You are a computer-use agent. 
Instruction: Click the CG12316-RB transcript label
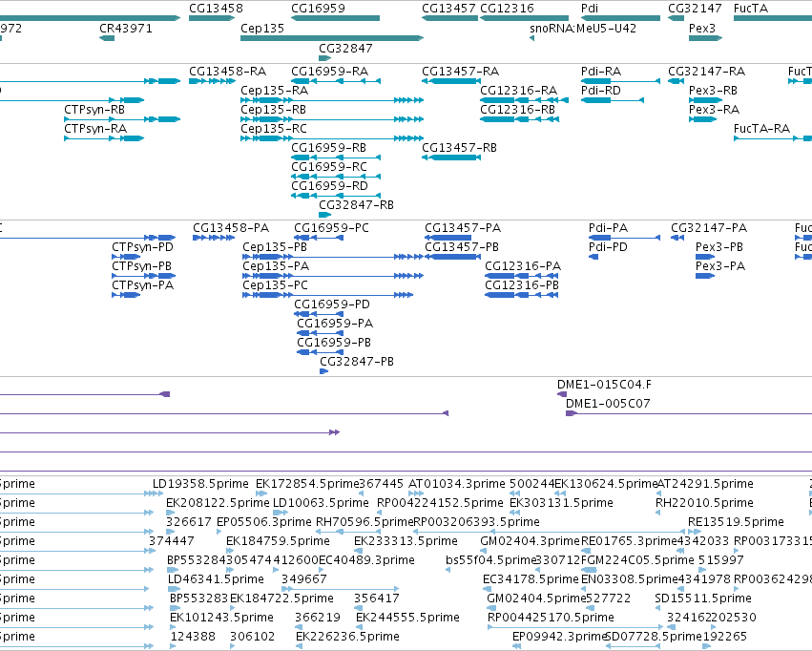[518, 109]
